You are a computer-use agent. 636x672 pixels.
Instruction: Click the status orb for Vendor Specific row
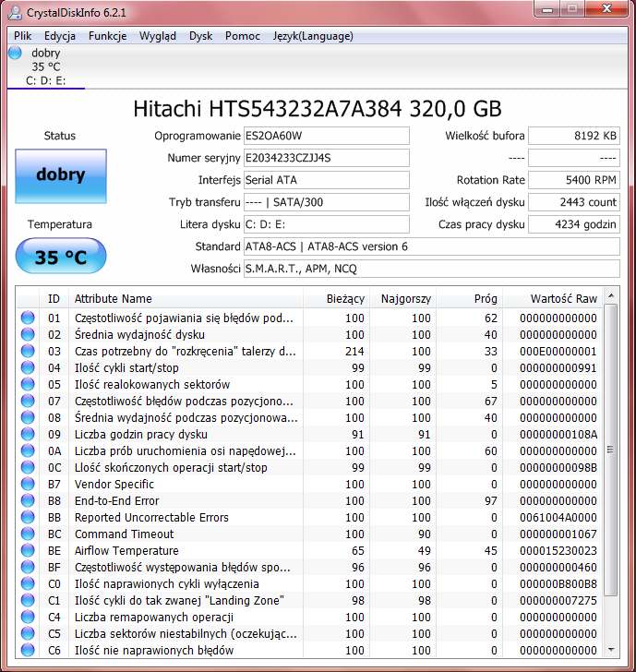point(28,484)
